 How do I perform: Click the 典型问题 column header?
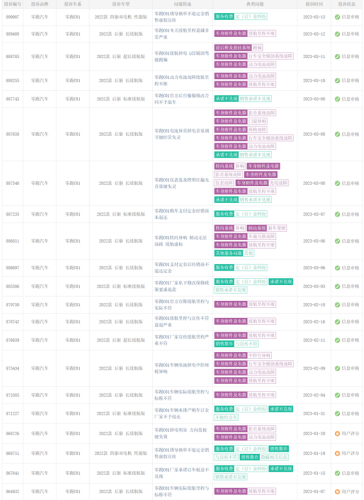tap(255, 4)
